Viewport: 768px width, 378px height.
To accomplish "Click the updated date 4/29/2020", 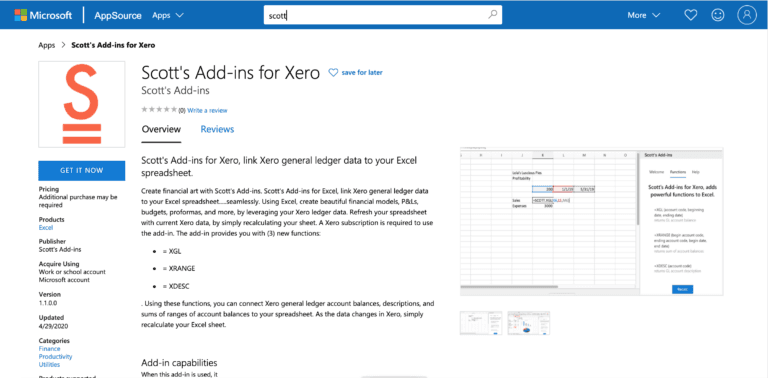I will point(52,326).
